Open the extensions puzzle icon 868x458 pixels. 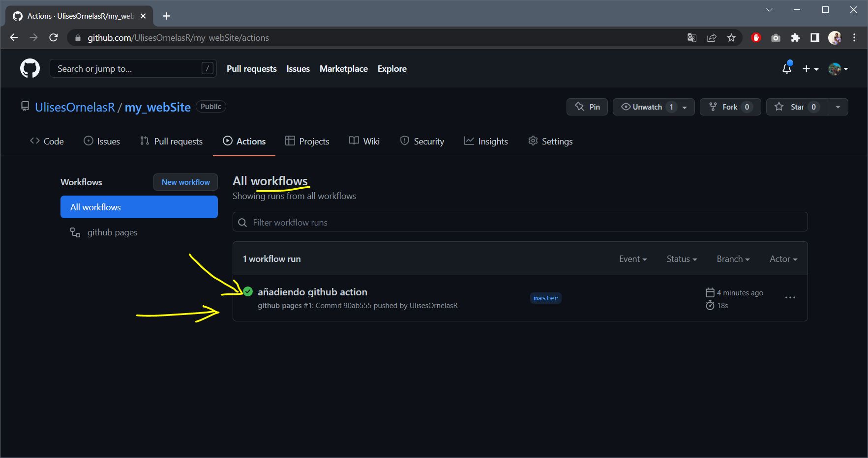(x=795, y=38)
